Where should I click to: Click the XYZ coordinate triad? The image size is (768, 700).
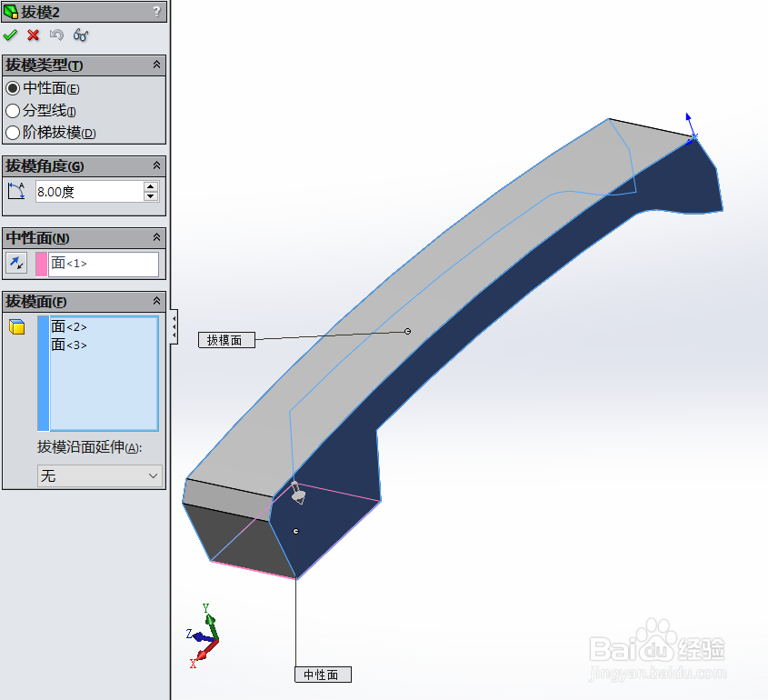(x=204, y=635)
